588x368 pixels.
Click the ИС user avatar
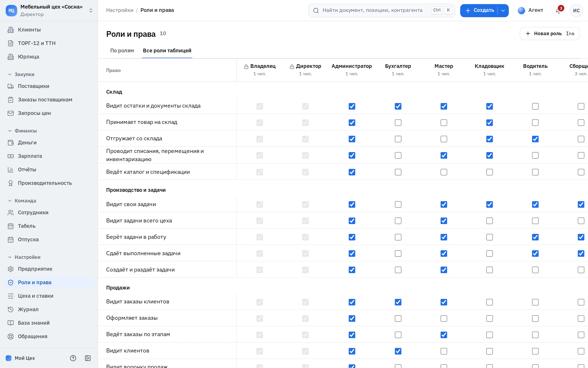point(576,10)
